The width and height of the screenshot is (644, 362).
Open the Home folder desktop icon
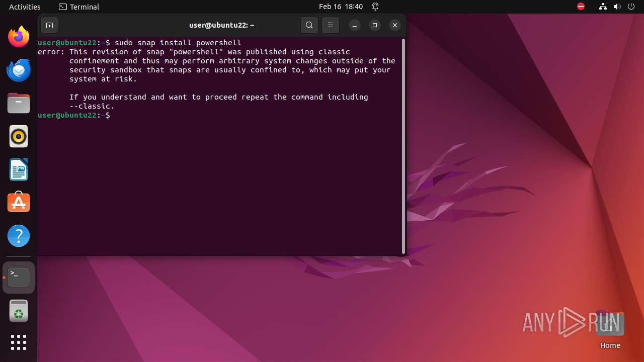(x=610, y=330)
